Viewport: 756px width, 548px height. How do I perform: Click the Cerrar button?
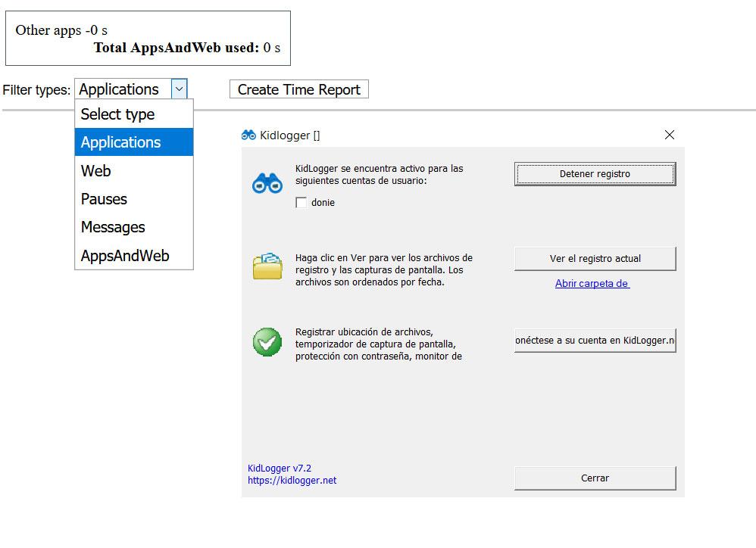(x=595, y=478)
